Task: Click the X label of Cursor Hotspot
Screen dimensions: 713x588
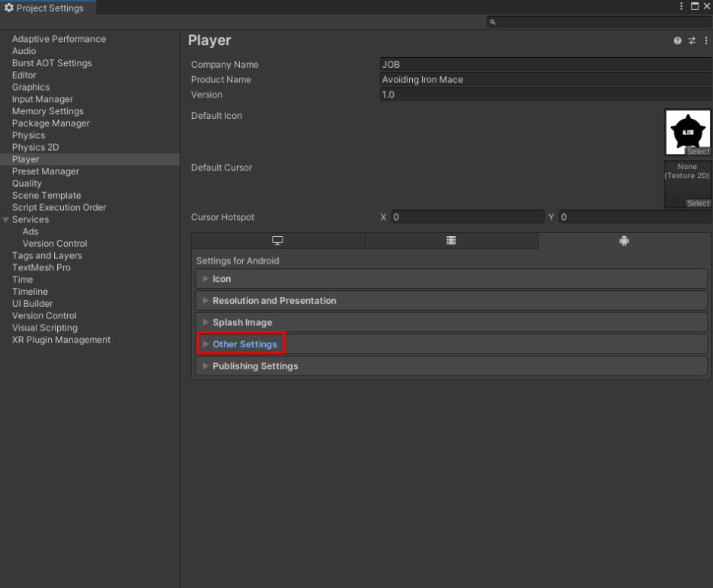Action: tap(383, 217)
